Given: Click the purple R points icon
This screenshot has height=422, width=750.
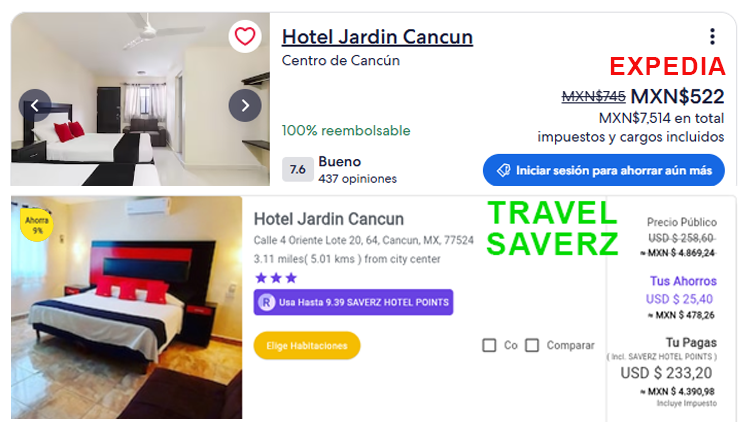Looking at the screenshot, I should (x=266, y=302).
